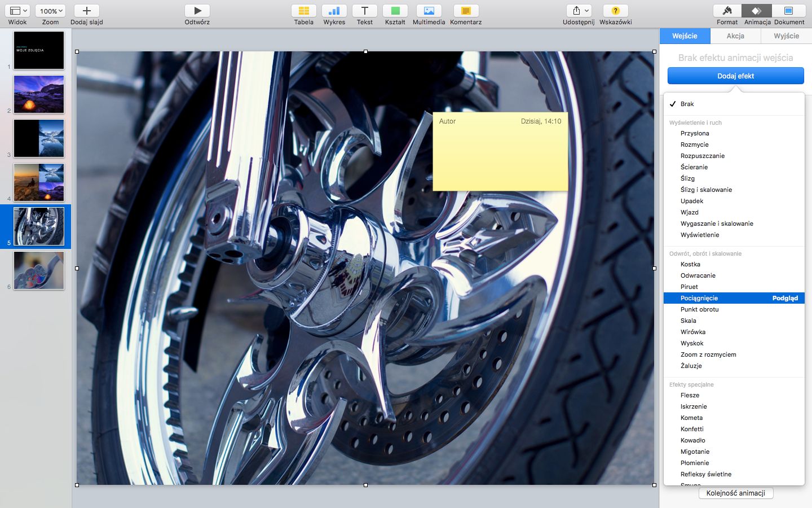Viewport: 812px width, 508px height.
Task: Open the Dokument inspector
Action: (789, 11)
